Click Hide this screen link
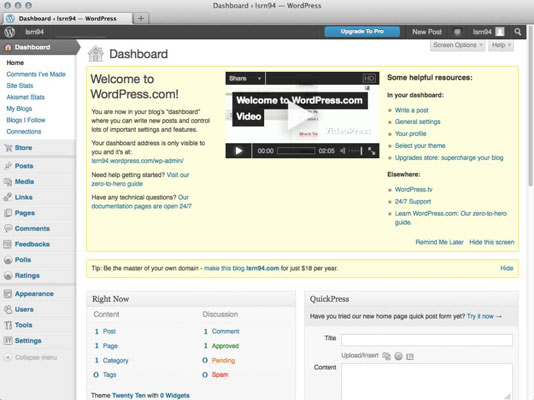Screen dimensions: 534x400 [x=492, y=242]
